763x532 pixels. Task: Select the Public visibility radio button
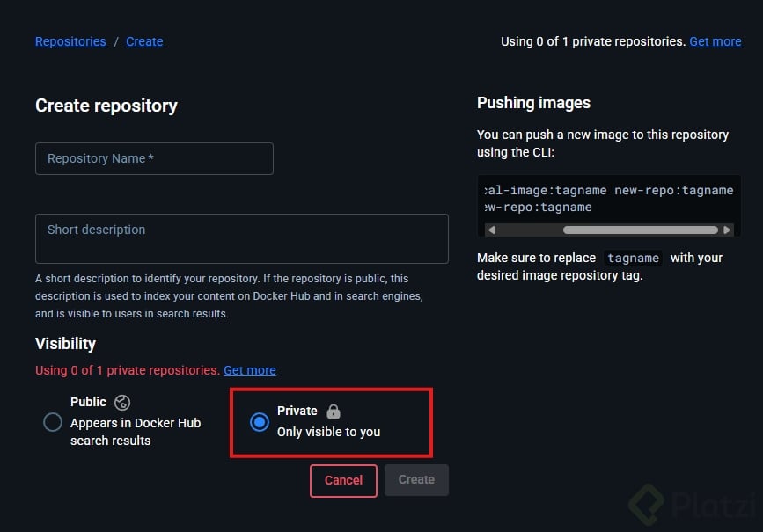(x=53, y=423)
